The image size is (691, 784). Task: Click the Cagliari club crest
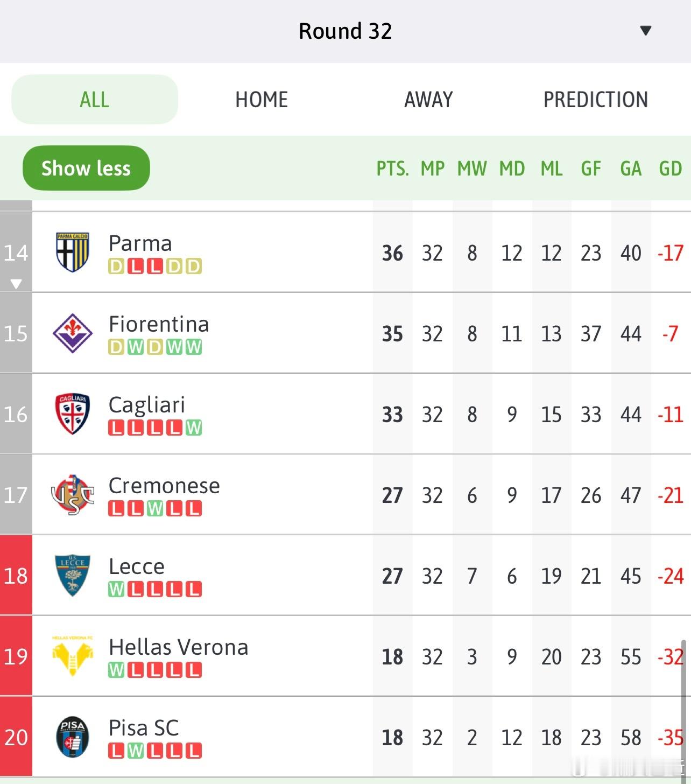(x=73, y=414)
